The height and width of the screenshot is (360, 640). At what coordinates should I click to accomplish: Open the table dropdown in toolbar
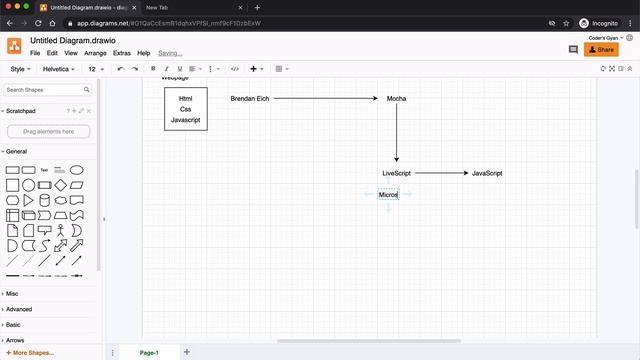[282, 69]
